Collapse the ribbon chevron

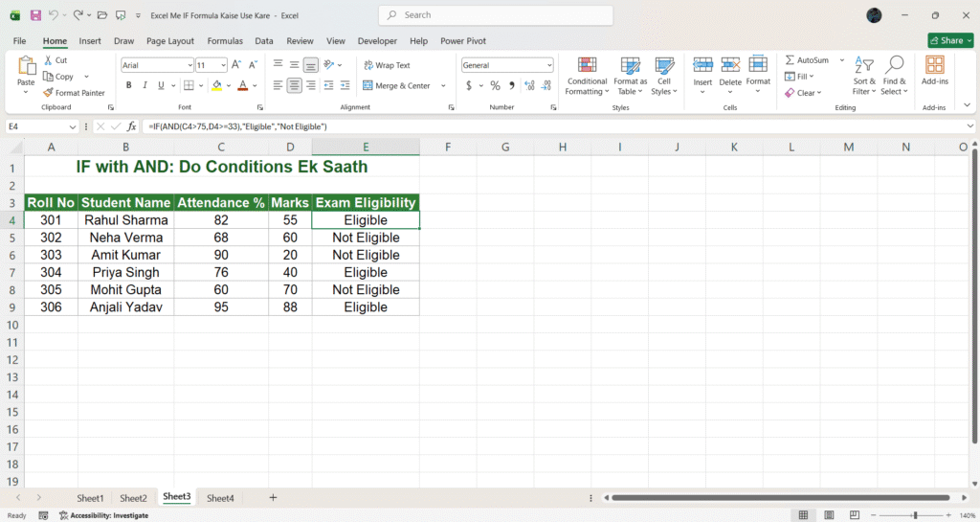[x=967, y=105]
